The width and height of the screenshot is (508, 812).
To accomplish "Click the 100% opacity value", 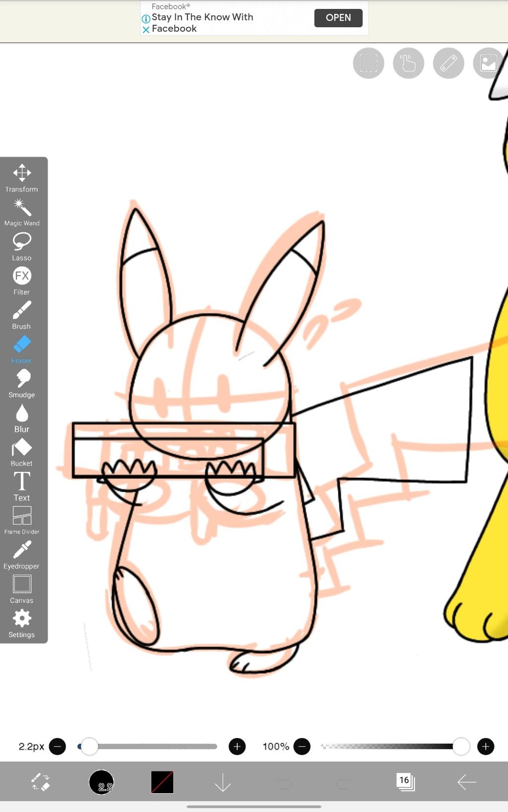I will [276, 746].
